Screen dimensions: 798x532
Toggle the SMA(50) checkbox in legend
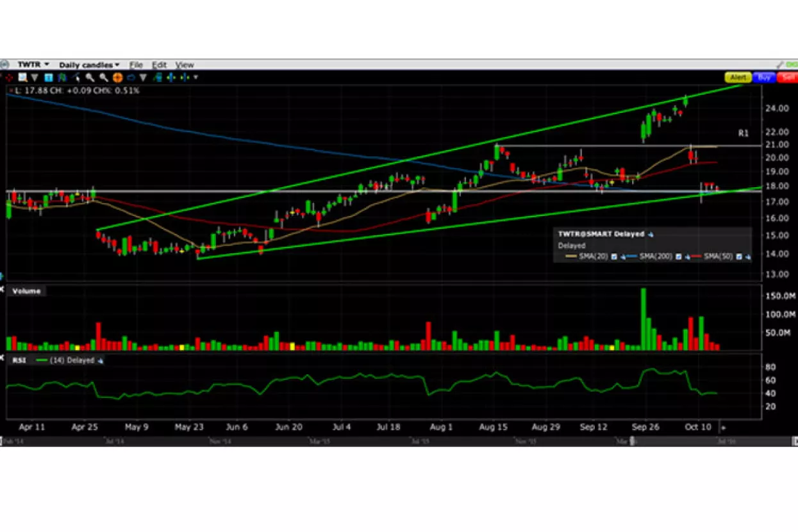pyautogui.click(x=738, y=256)
